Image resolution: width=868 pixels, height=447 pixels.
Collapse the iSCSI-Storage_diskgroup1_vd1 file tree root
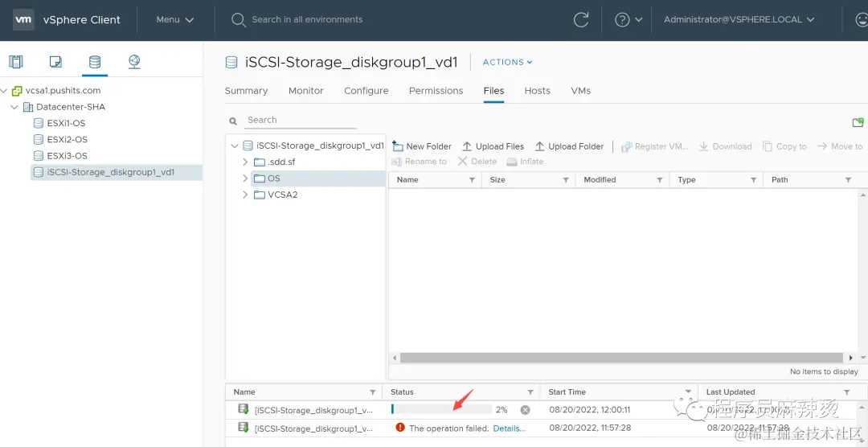pos(235,146)
